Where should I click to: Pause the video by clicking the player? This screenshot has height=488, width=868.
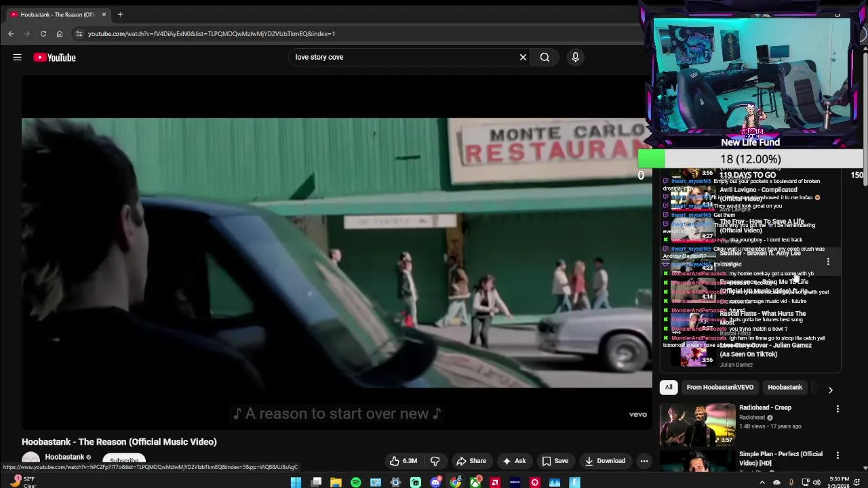[336, 252]
